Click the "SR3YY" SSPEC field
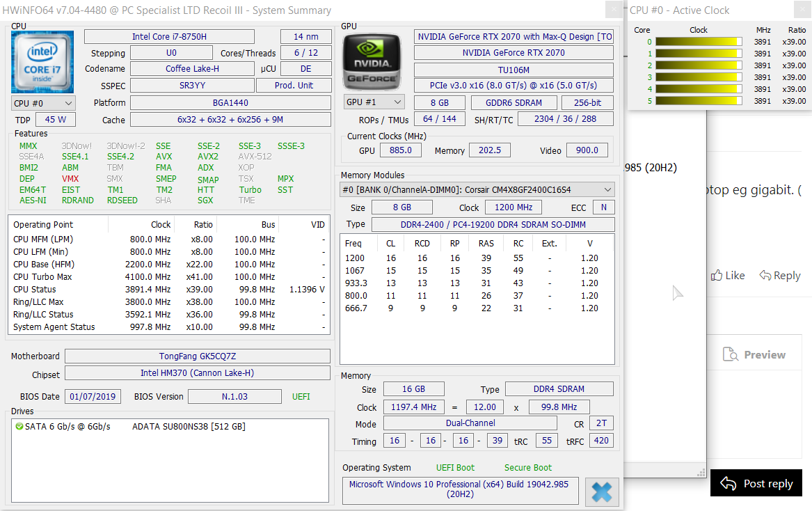 click(x=192, y=86)
